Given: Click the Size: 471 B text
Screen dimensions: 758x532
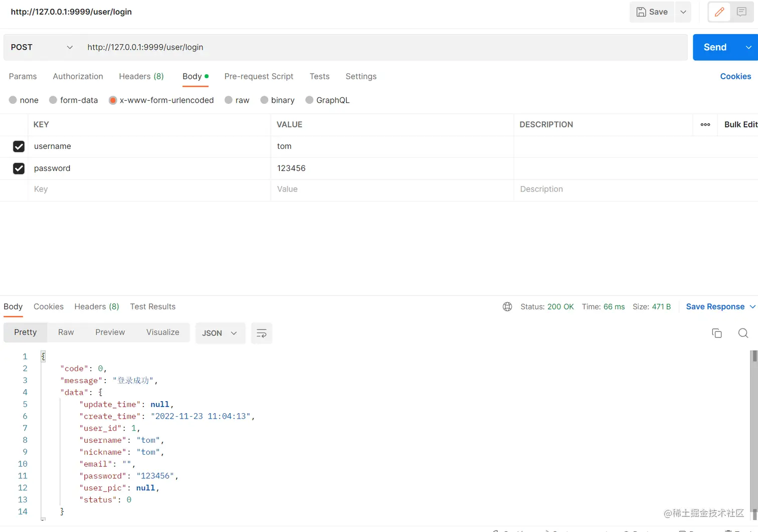Looking at the screenshot, I should point(651,307).
